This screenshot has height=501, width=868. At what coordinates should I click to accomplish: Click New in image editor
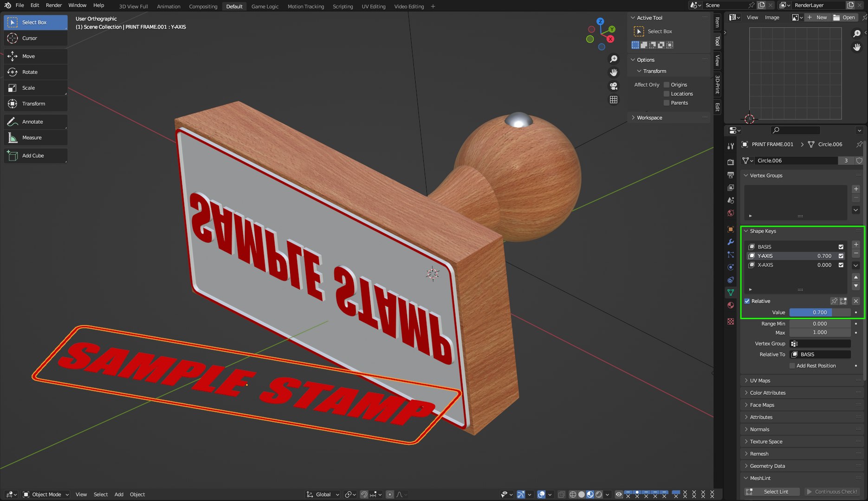point(817,18)
